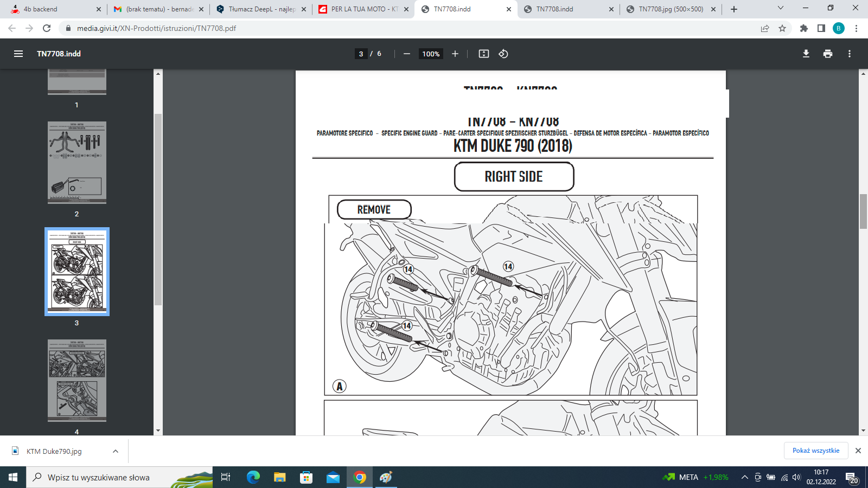Viewport: 868px width, 488px height.
Task: Open Chrome's three-dot menu
Action: (856, 28)
